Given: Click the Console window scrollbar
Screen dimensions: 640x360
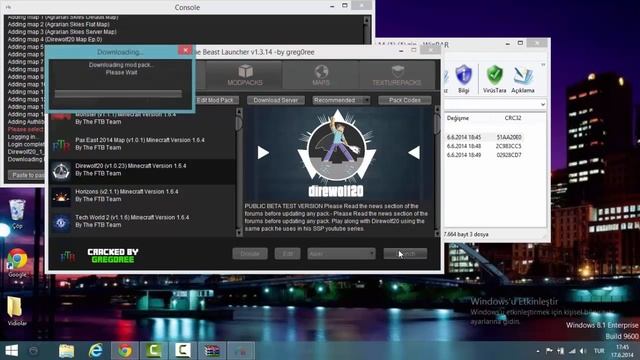Looking at the screenshot, I should pos(366,29).
